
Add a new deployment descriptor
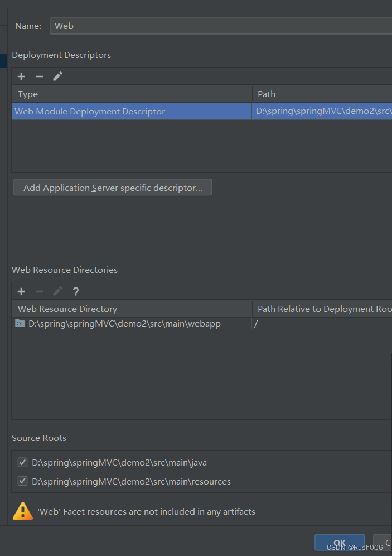pyautogui.click(x=21, y=76)
